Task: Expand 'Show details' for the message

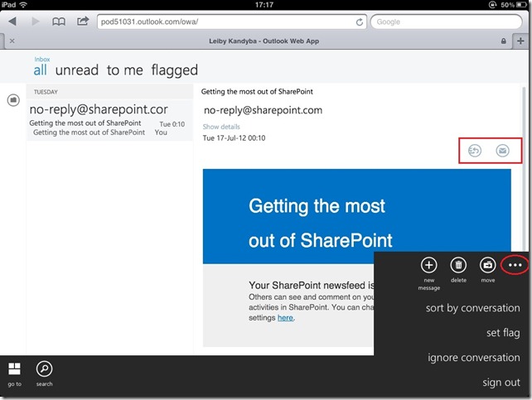Action: coord(221,127)
